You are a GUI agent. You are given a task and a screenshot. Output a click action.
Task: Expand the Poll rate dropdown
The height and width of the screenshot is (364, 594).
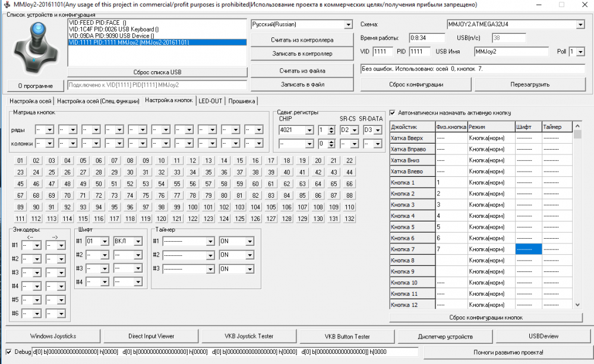[x=581, y=52]
